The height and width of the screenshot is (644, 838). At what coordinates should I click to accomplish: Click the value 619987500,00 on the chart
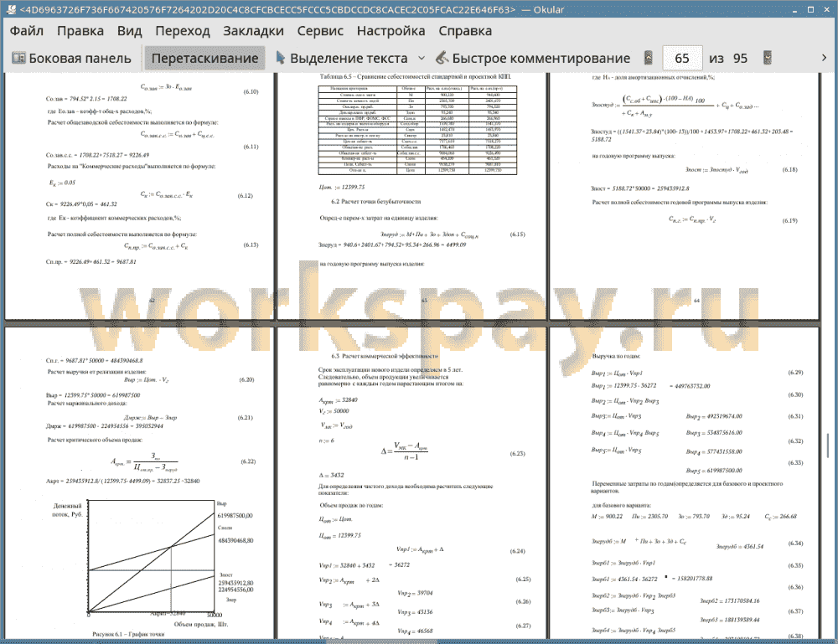tap(235, 516)
